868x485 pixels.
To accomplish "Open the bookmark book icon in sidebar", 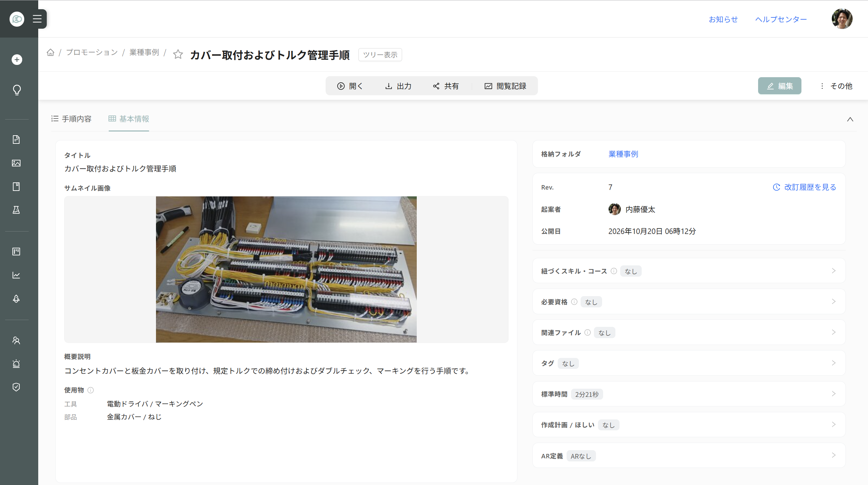I will coord(16,186).
